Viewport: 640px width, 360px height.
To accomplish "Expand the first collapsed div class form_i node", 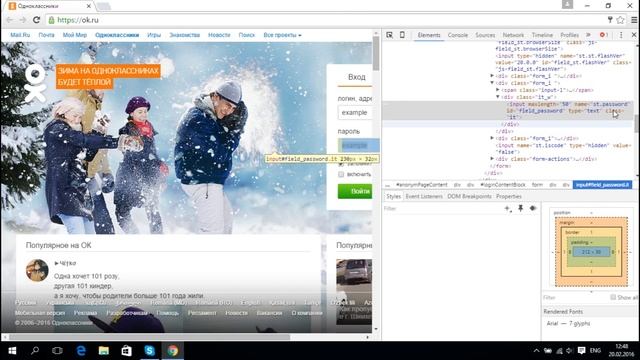I will pos(492,76).
